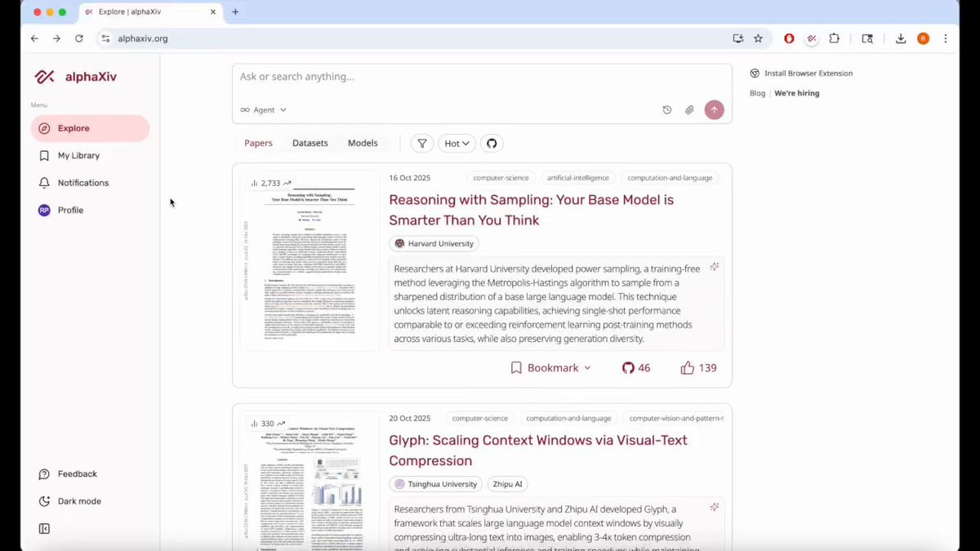Click the Glyph paper thumbnail

(x=310, y=480)
